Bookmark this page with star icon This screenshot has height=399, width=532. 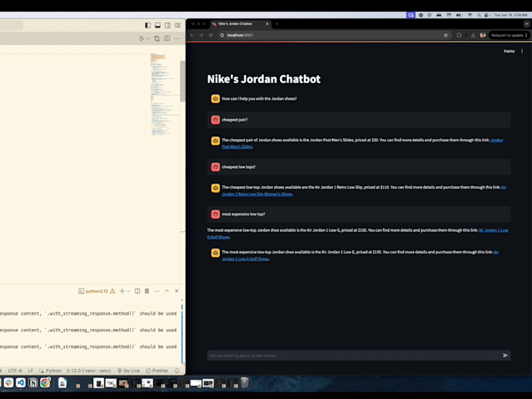coord(446,35)
